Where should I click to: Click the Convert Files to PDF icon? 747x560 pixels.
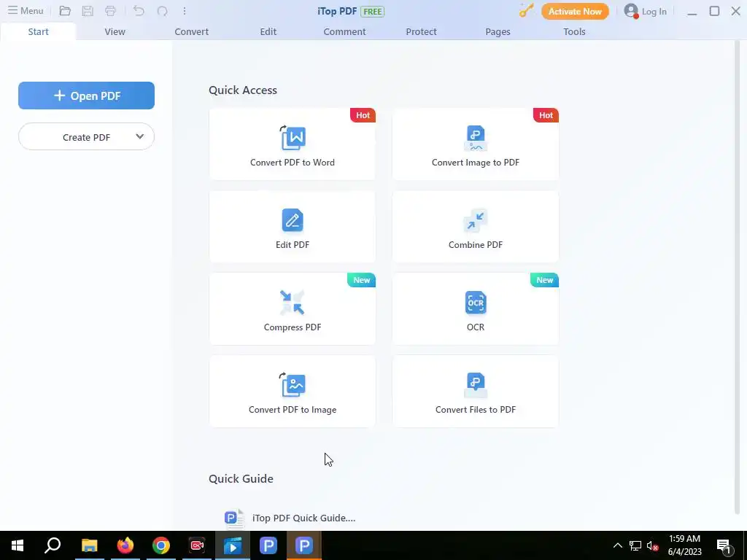point(476,385)
